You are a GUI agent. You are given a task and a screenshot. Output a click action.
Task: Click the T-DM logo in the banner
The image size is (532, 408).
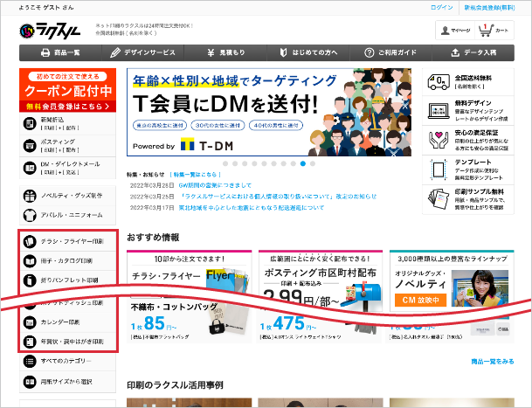point(207,145)
